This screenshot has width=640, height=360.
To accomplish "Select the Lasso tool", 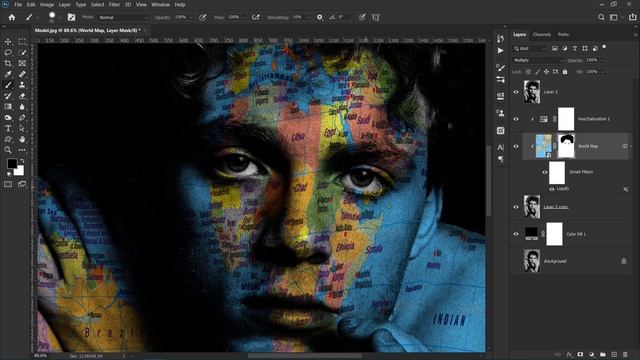I will [x=8, y=53].
